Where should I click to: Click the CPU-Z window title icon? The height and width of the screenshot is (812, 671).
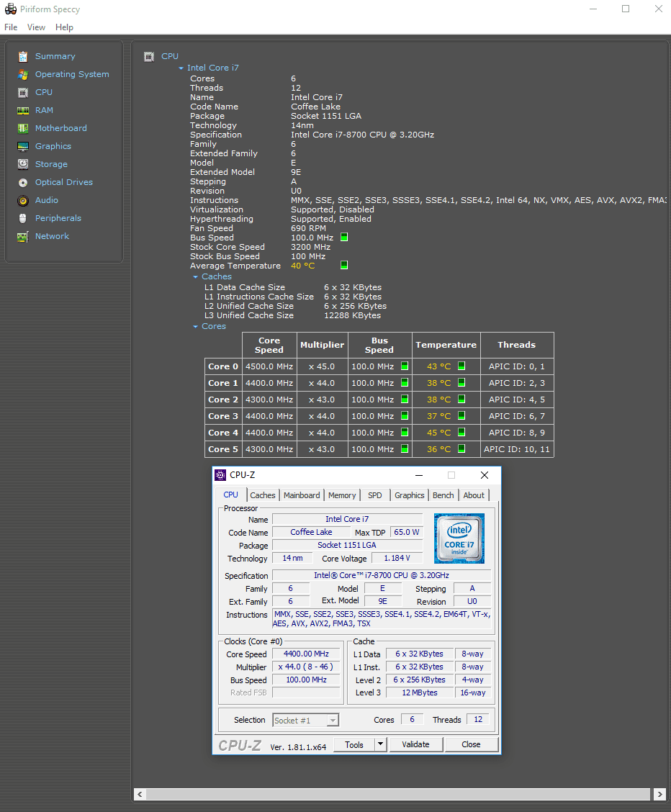(220, 475)
